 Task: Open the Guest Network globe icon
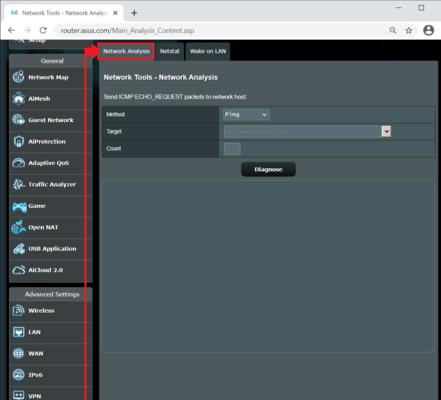point(19,120)
